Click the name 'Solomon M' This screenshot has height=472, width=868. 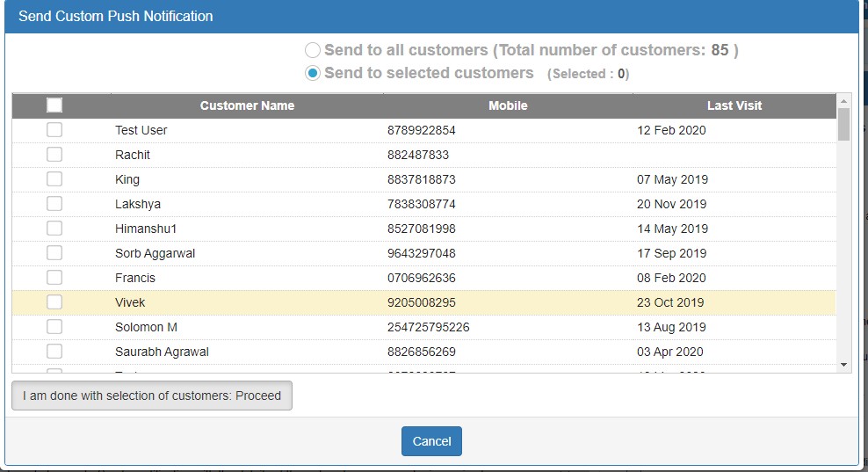click(146, 327)
